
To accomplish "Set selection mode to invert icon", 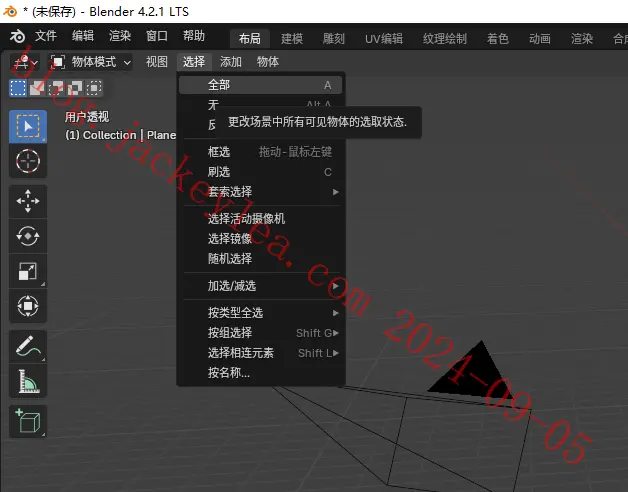I will 75,88.
